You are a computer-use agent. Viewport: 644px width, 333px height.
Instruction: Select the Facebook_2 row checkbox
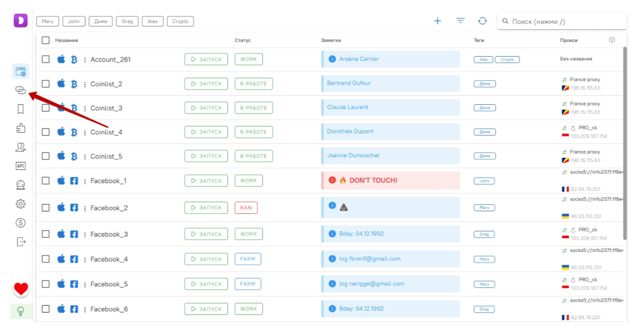point(46,208)
